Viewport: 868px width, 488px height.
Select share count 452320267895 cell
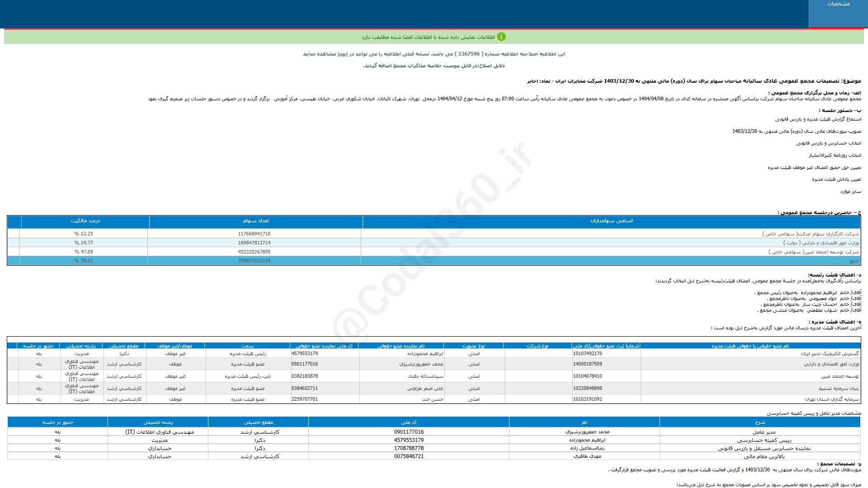254,252
